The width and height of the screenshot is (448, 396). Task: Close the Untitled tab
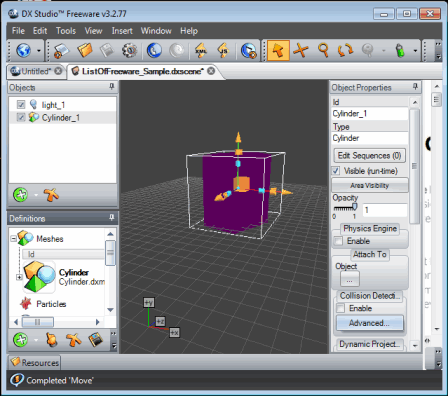click(58, 71)
